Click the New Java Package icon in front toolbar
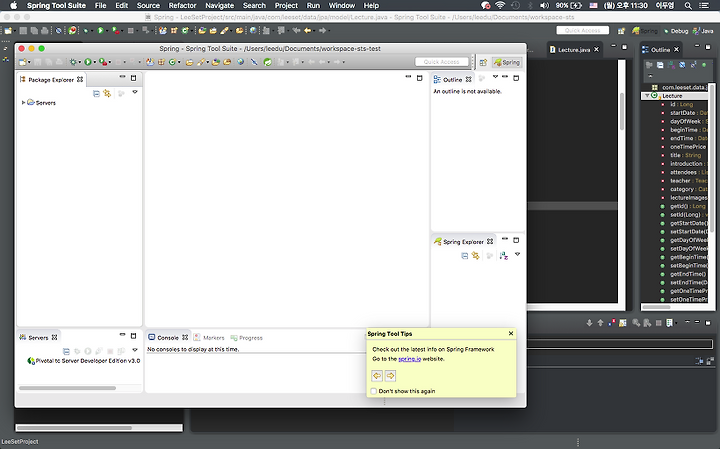This screenshot has height=449, width=720. coord(161,62)
